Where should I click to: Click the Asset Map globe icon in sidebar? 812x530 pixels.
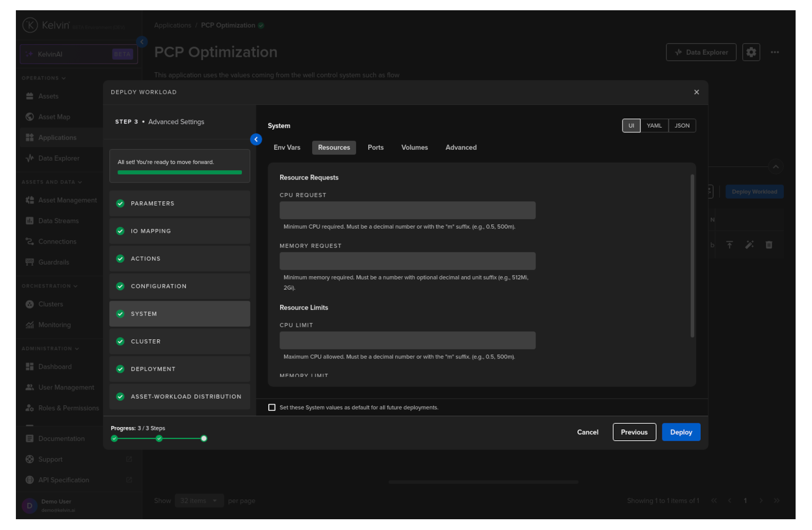pos(30,117)
